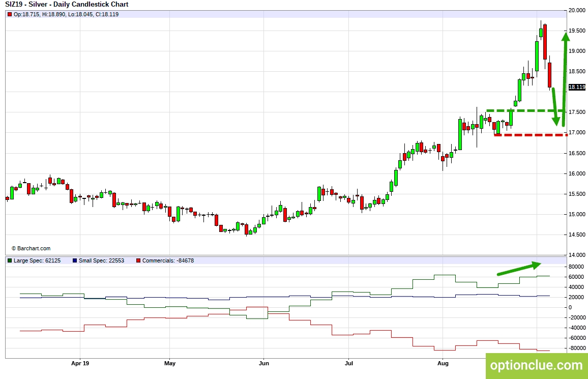This screenshot has width=588, height=379.
Task: Click the black 18.119 current price tag
Action: (577, 87)
